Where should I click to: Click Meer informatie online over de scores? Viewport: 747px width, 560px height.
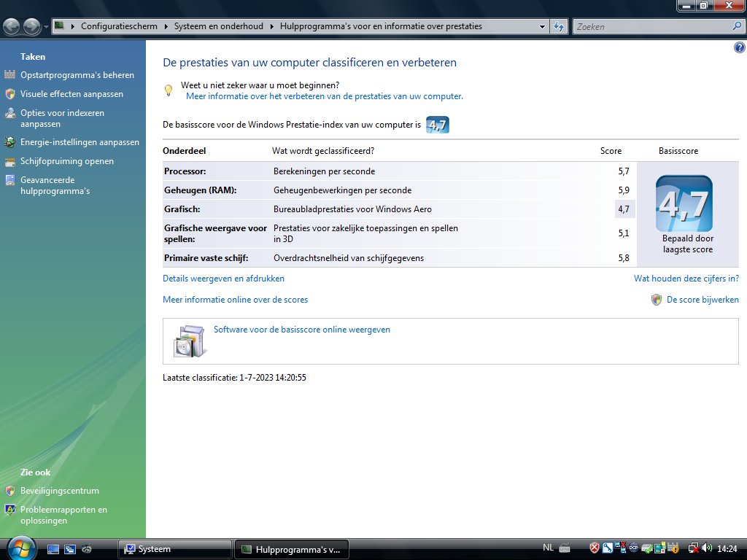236,300
